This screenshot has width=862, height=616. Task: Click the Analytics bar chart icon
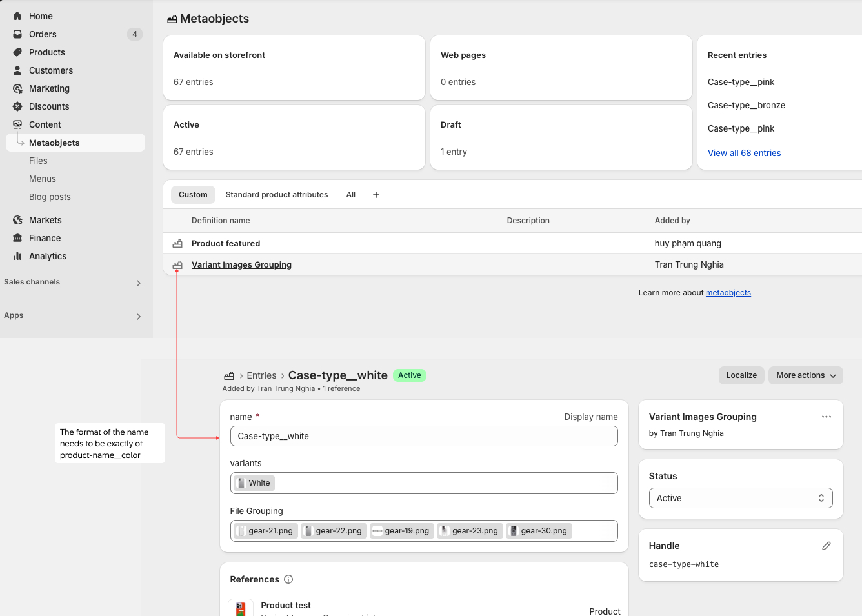pos(17,256)
